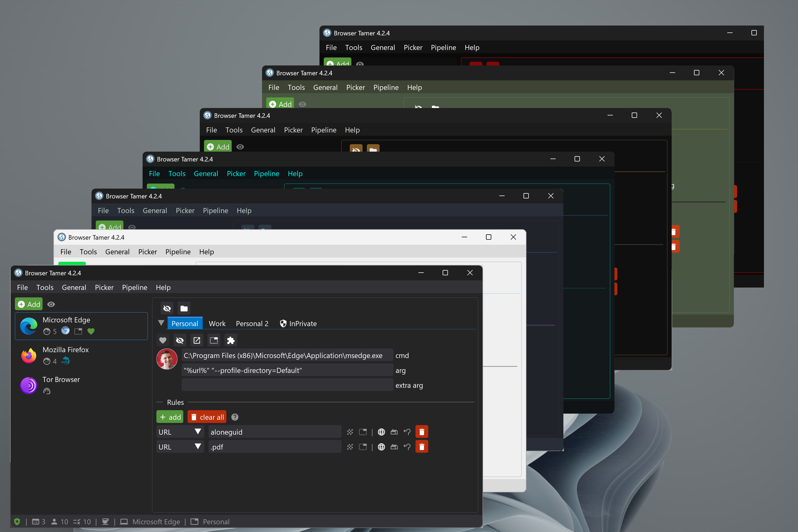Click the globe icon on the .pdf rule
The height and width of the screenshot is (532, 798).
click(x=381, y=447)
